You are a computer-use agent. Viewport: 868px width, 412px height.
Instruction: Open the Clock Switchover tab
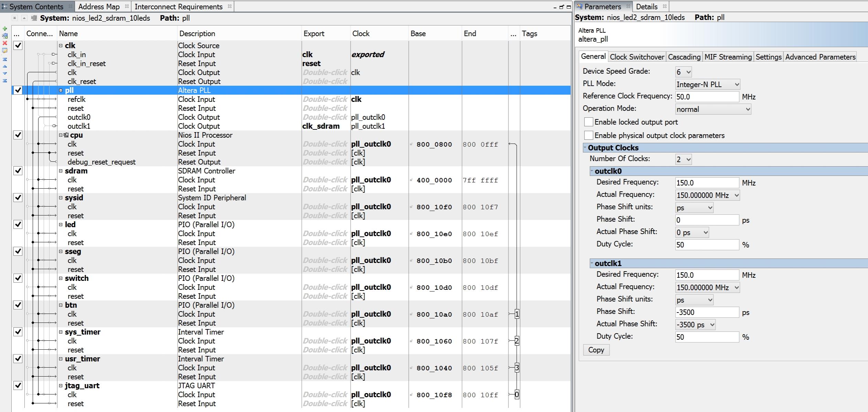637,57
